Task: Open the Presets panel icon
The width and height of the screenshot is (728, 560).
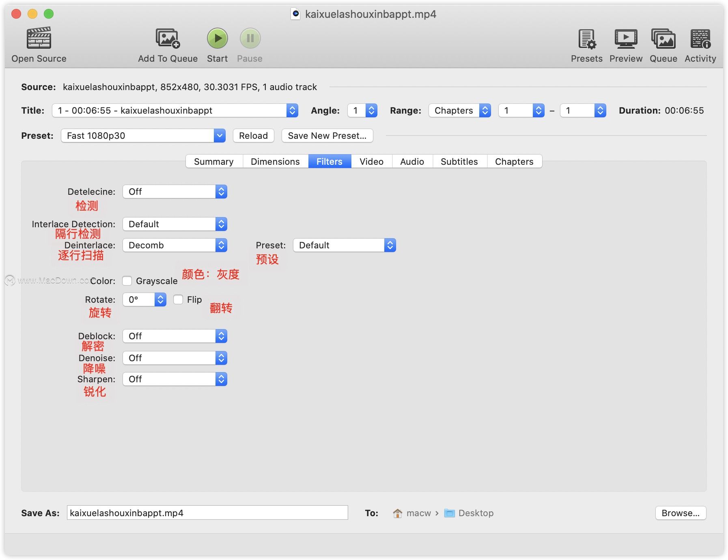Action: pos(587,39)
